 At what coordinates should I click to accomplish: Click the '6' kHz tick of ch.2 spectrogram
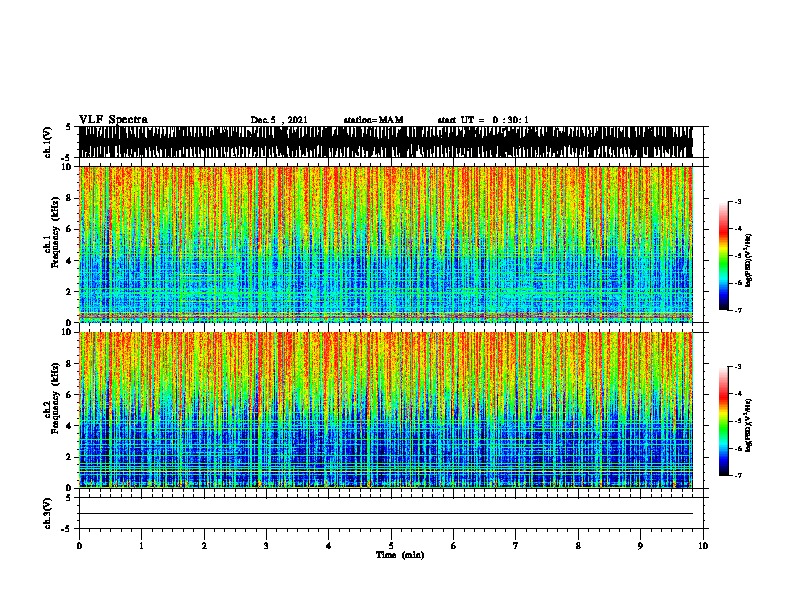(71, 395)
